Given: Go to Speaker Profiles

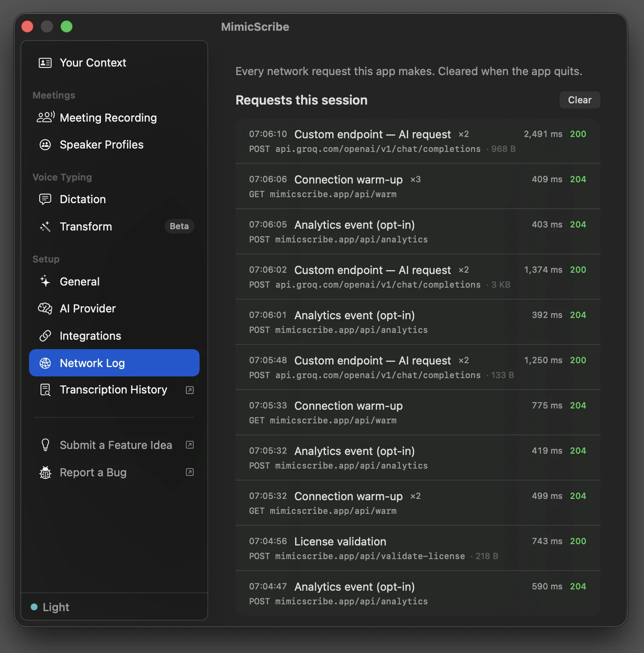Looking at the screenshot, I should [114, 145].
